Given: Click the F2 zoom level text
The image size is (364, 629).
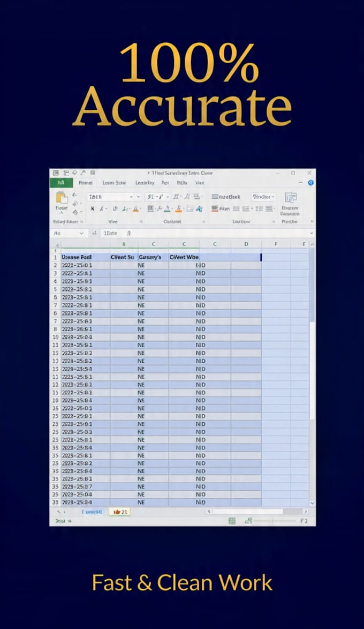Looking at the screenshot, I should [304, 521].
